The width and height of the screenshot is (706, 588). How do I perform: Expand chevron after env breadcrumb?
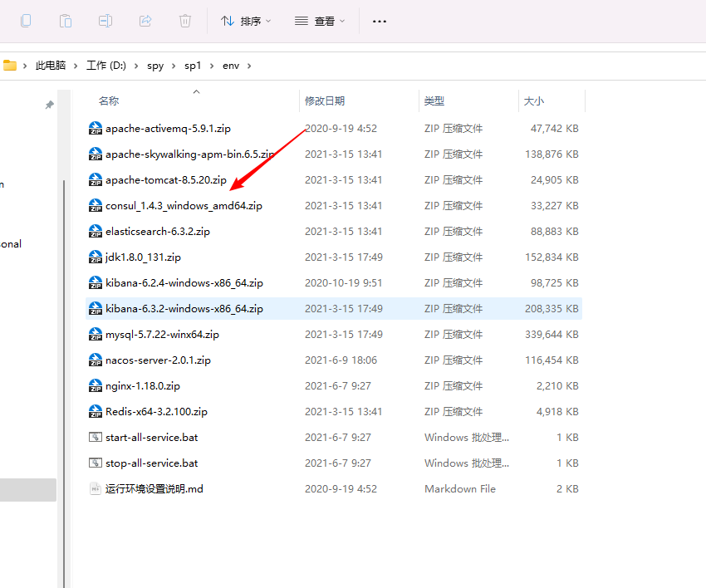pyautogui.click(x=249, y=66)
